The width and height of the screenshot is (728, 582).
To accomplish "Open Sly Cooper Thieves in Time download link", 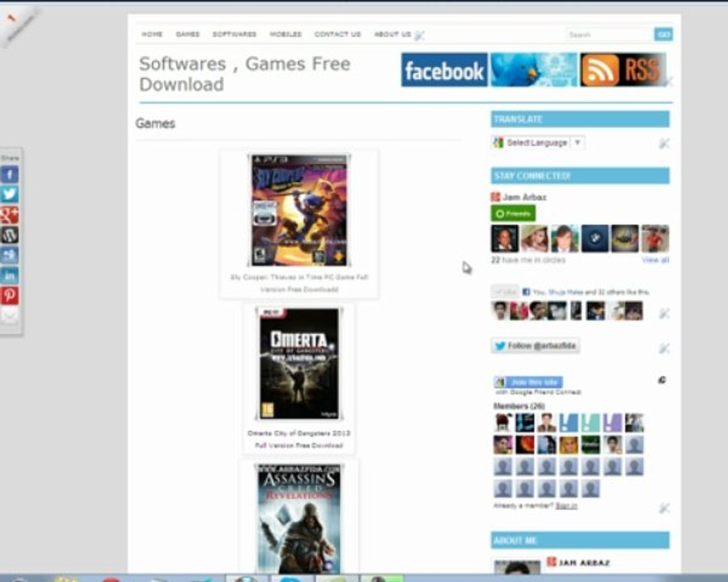I will pos(299,283).
